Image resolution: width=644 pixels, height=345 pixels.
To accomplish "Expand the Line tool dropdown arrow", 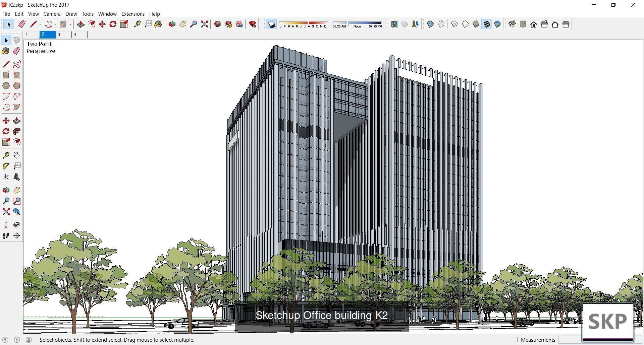I will (x=40, y=24).
